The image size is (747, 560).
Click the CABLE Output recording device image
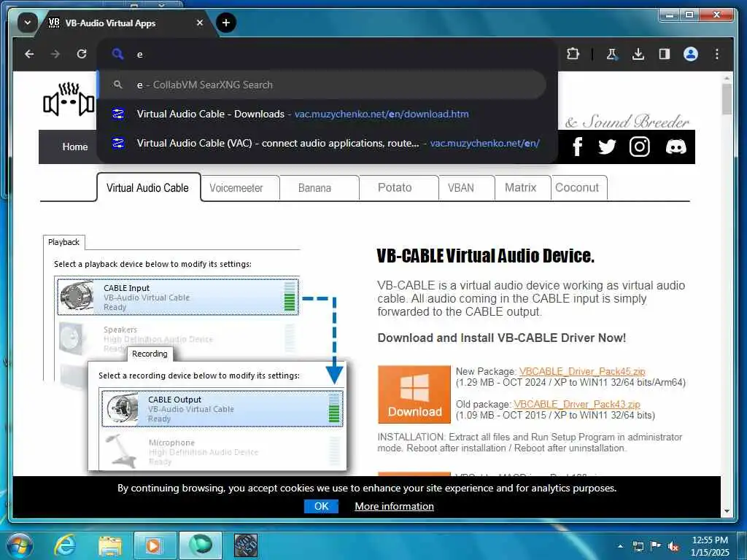point(122,408)
